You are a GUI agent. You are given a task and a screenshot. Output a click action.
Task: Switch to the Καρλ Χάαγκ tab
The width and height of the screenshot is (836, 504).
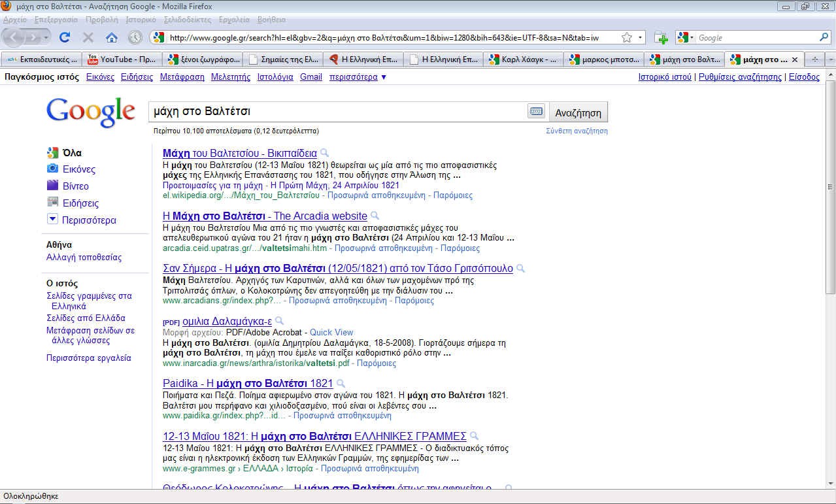point(524,59)
